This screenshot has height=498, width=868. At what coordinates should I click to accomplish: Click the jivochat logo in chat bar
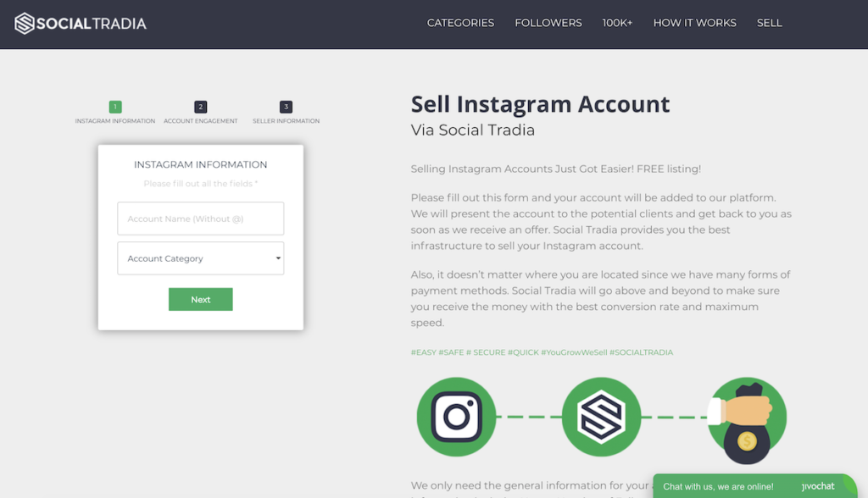coord(818,486)
